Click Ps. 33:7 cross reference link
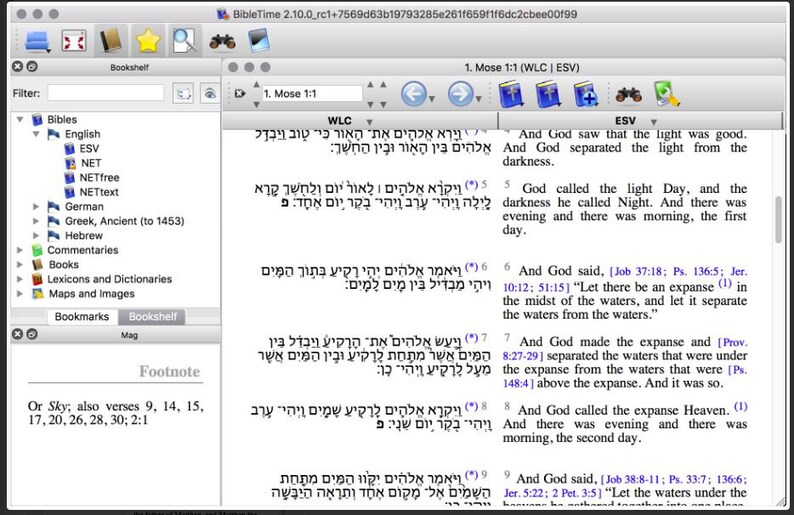 [690, 479]
